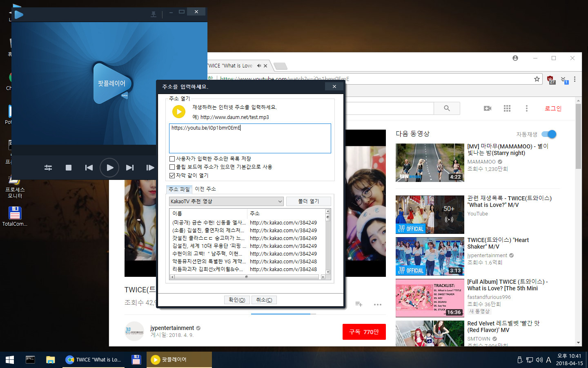Mute the TWICE tab via speaker icon
Screen dimensions: 588x368
click(x=259, y=65)
